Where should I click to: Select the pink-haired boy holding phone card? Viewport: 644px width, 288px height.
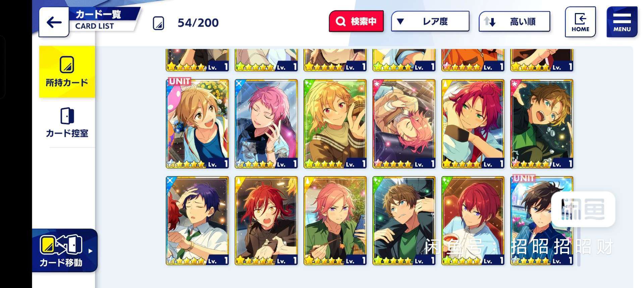click(x=266, y=124)
